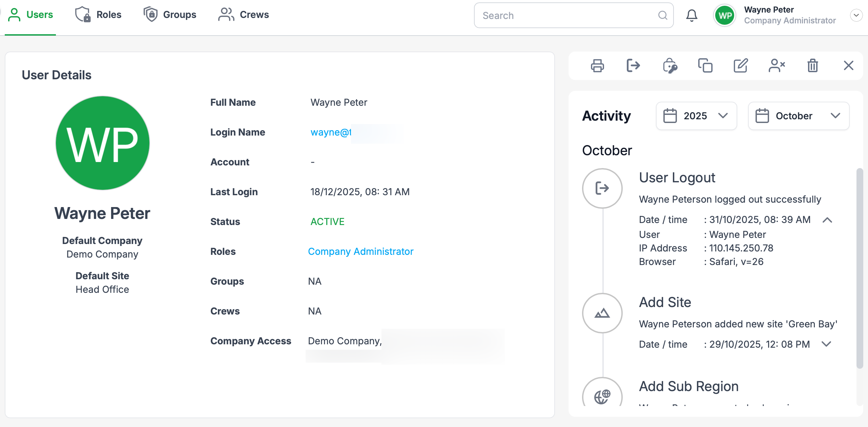Click the deactivate user icon
Screen dimensions: 868x427
pos(777,66)
